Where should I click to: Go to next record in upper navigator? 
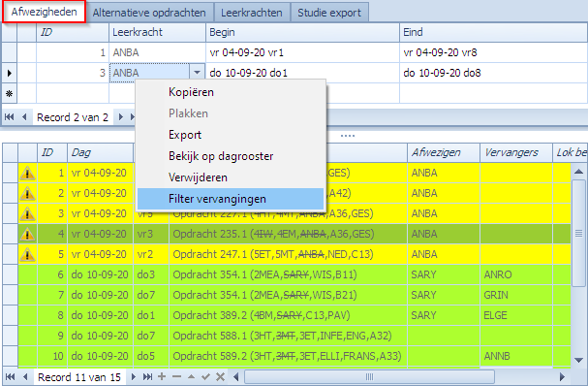(121, 117)
